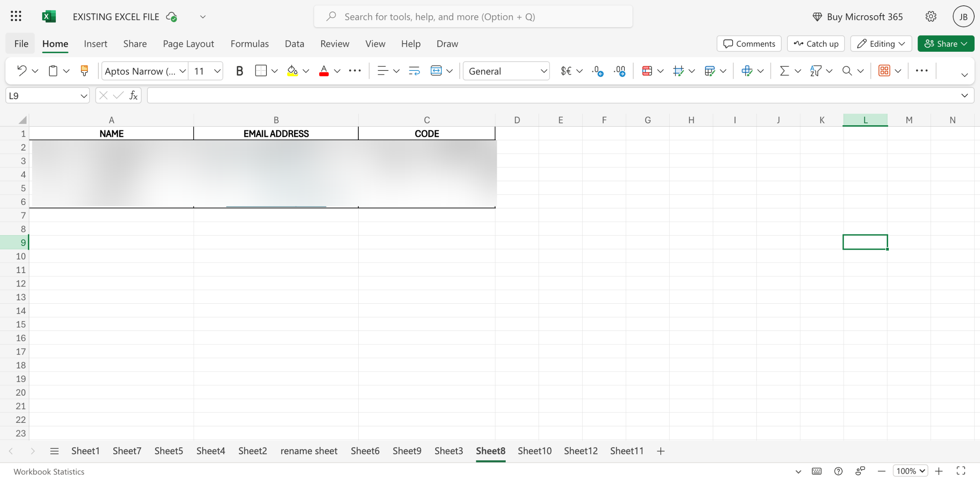The height and width of the screenshot is (478, 980).
Task: Click the AutoSum sigma icon
Action: (784, 71)
